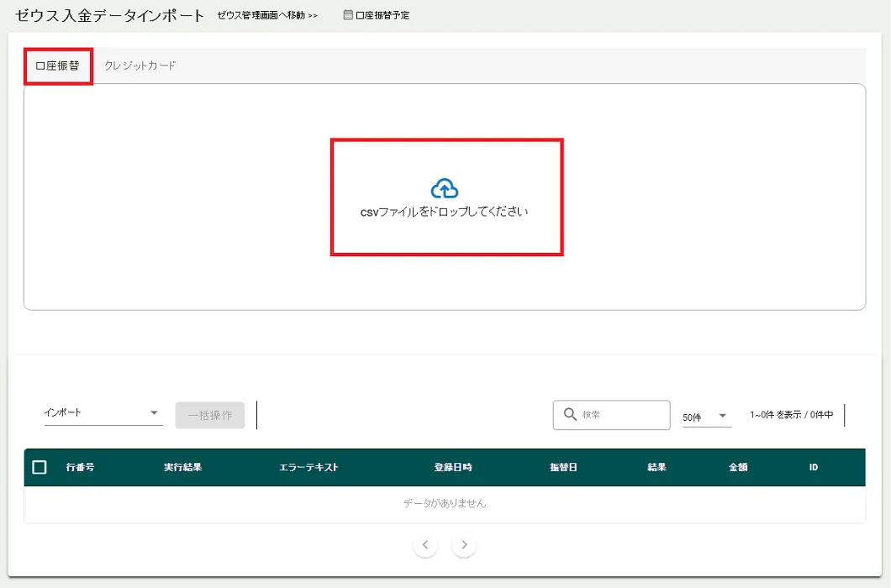Open the 50件 page size dropdown

[706, 417]
